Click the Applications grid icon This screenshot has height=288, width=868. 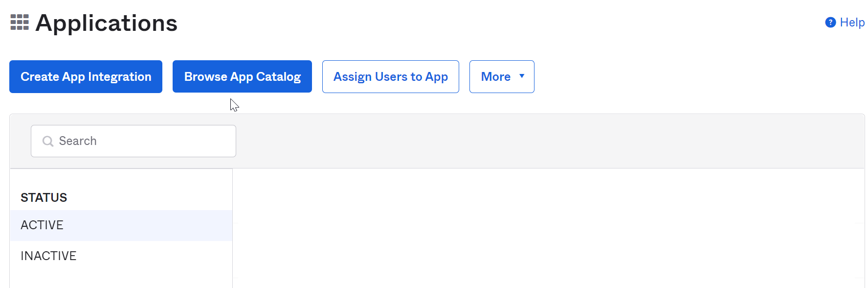(20, 23)
